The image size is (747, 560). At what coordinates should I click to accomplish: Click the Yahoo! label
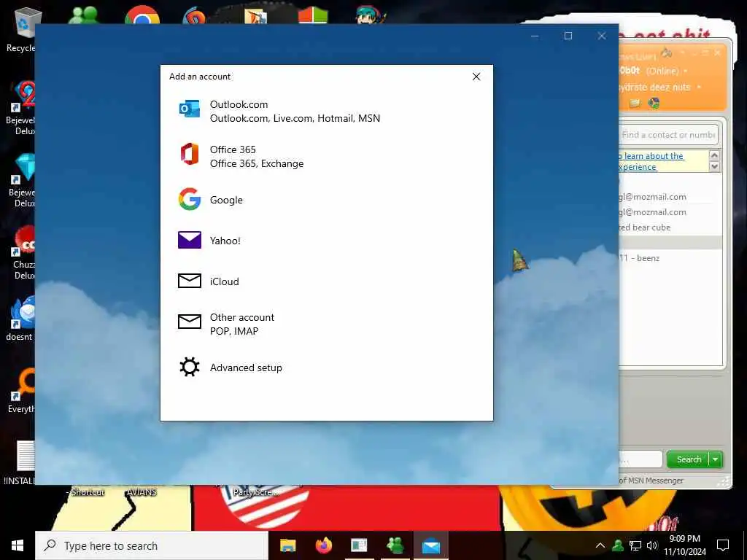225,241
